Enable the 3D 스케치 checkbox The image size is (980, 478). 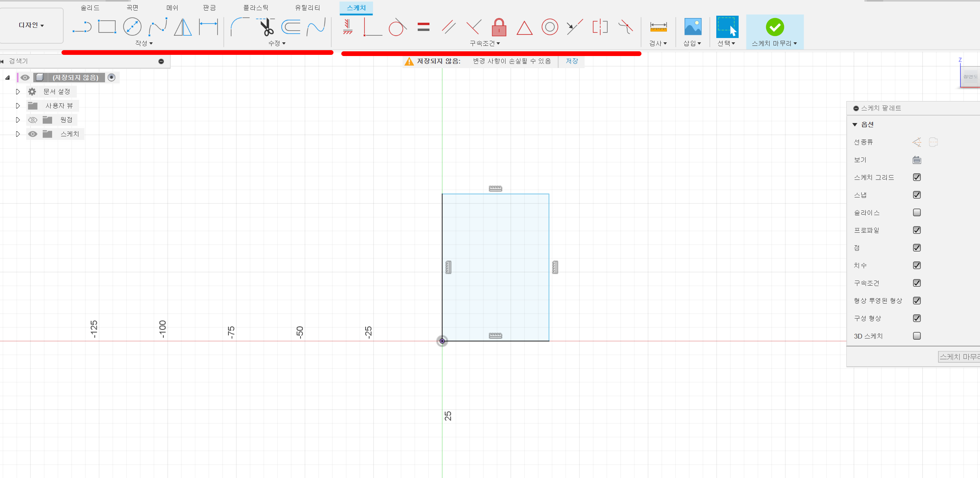pos(917,336)
